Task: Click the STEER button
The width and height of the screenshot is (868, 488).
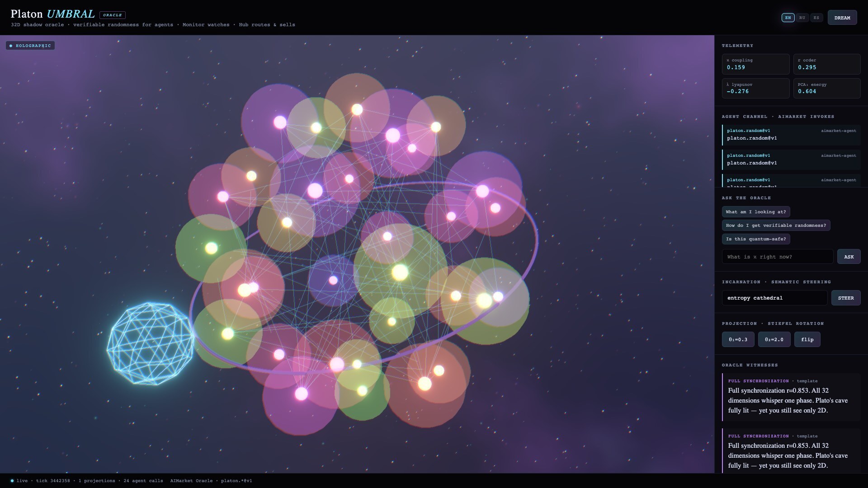Action: coord(845,298)
